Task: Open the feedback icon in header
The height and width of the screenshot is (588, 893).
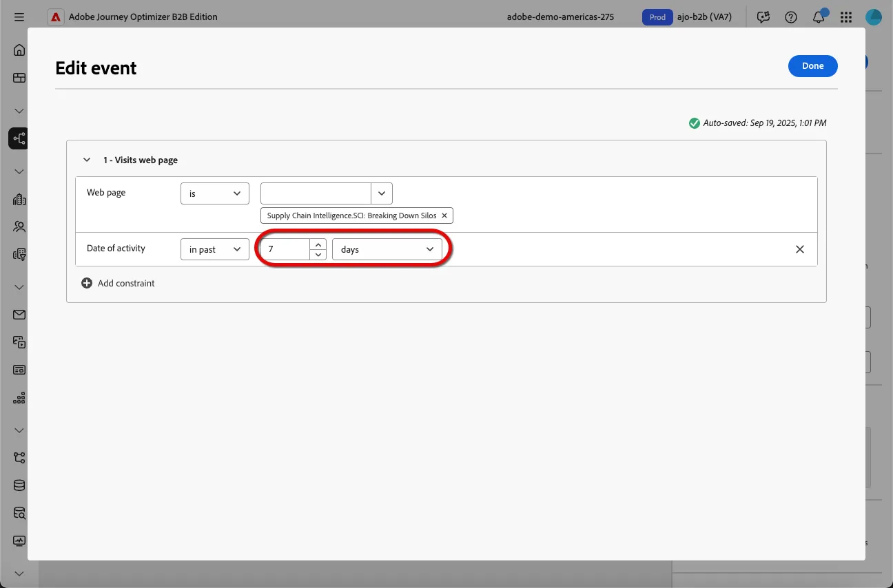Action: tap(763, 17)
